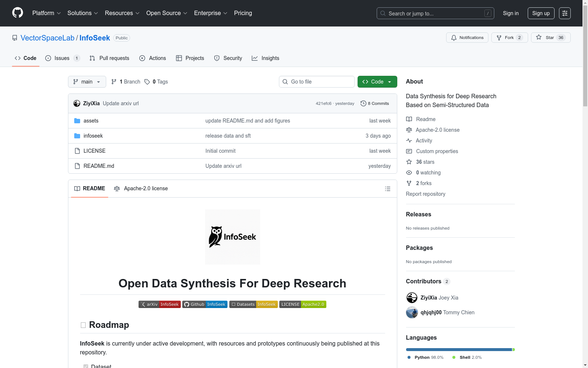Click ZiyiXia's avatar in the commit bar
The image size is (588, 368).
tap(77, 103)
